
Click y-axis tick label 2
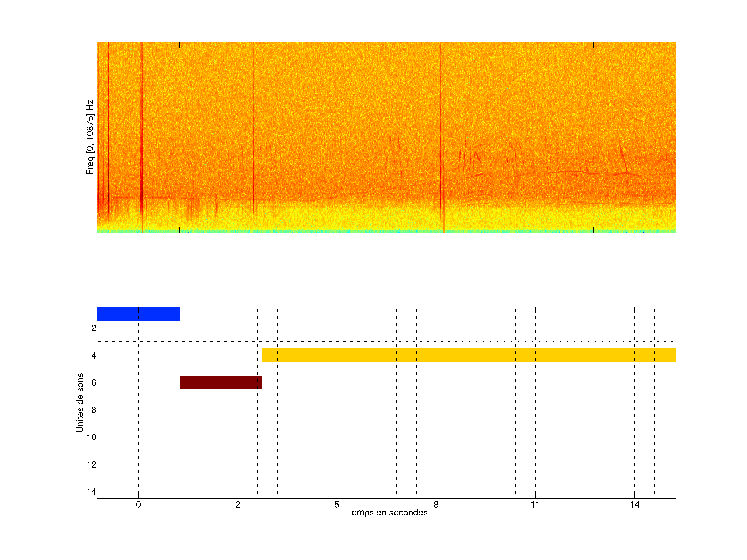click(94, 328)
